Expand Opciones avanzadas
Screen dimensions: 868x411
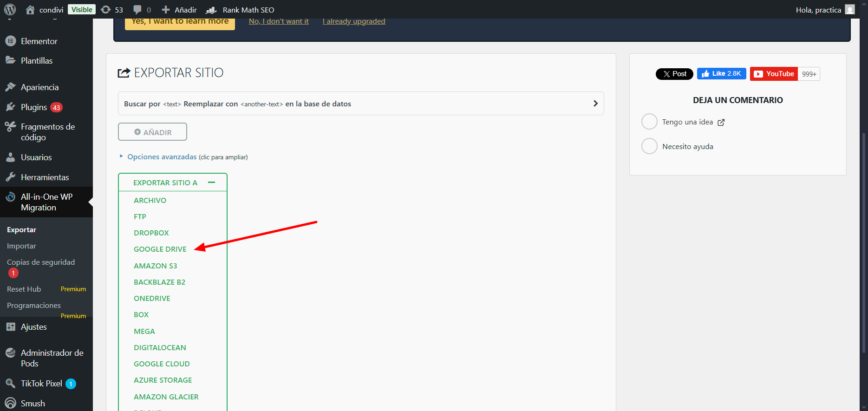pos(162,157)
